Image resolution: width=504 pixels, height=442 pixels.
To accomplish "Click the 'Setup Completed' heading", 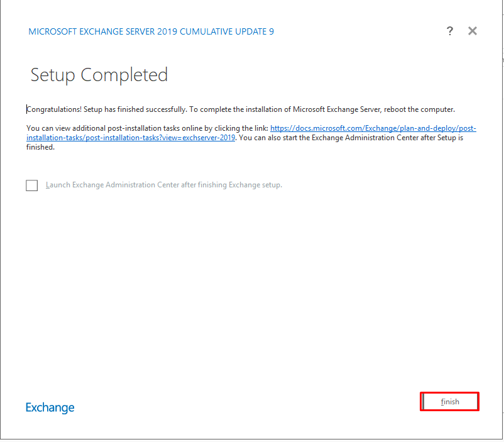I will point(99,75).
